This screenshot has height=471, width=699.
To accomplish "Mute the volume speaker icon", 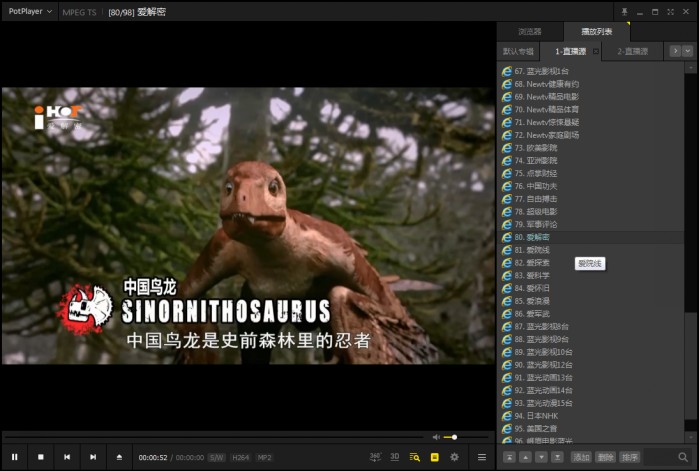I will point(436,437).
